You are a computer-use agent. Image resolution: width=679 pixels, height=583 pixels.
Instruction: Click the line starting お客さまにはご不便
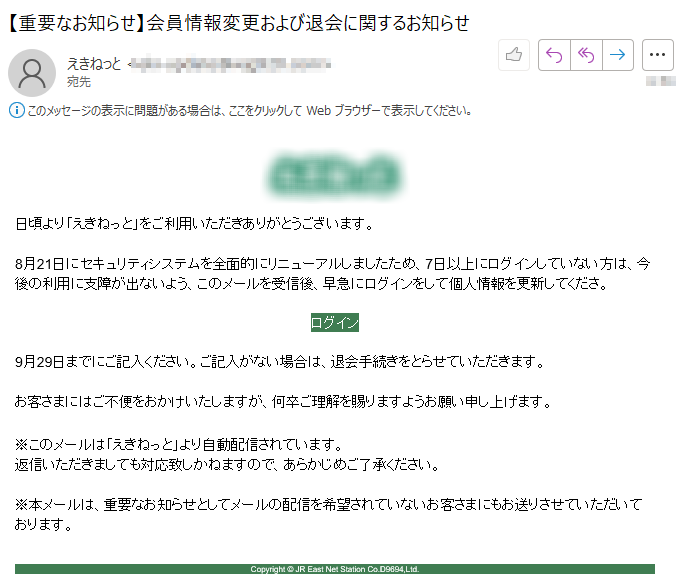coord(283,402)
